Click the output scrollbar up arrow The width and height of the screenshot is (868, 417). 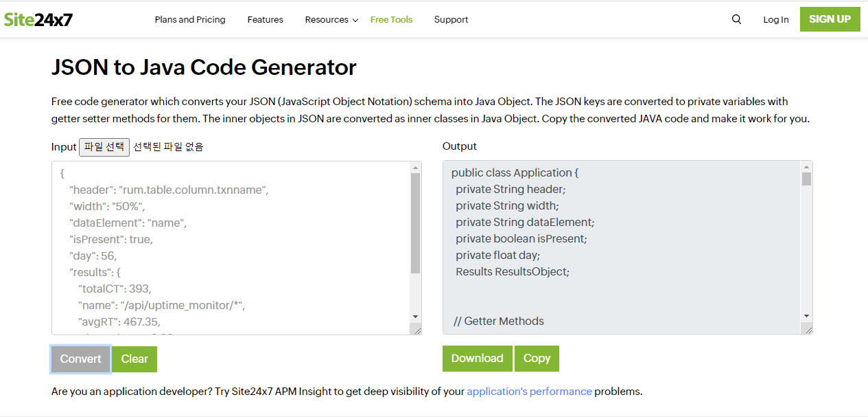(x=807, y=167)
